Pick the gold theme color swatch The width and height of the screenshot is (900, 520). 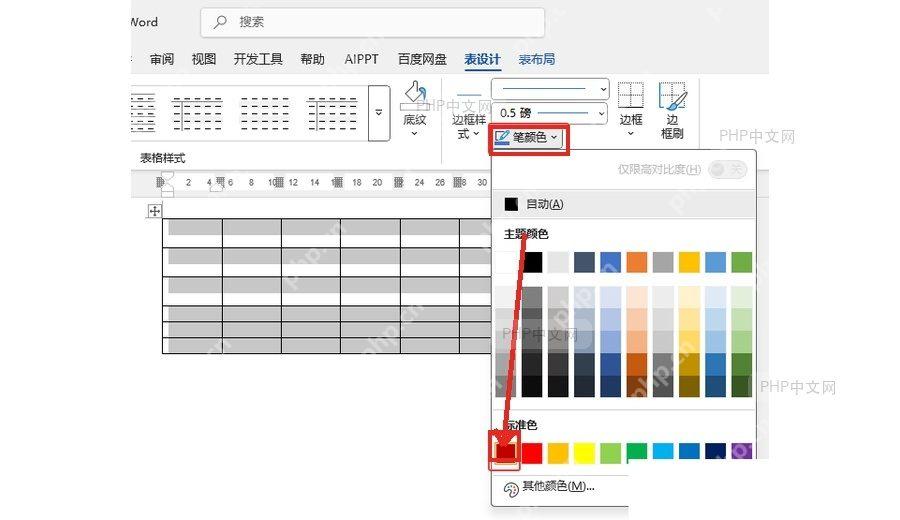coord(689,262)
